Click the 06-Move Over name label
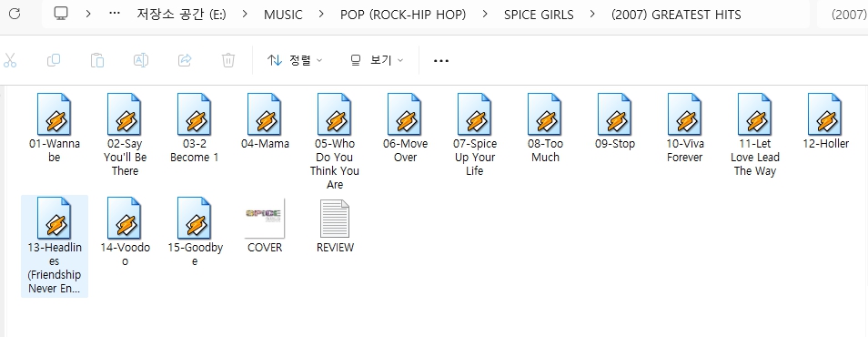The image size is (868, 337). [x=405, y=150]
